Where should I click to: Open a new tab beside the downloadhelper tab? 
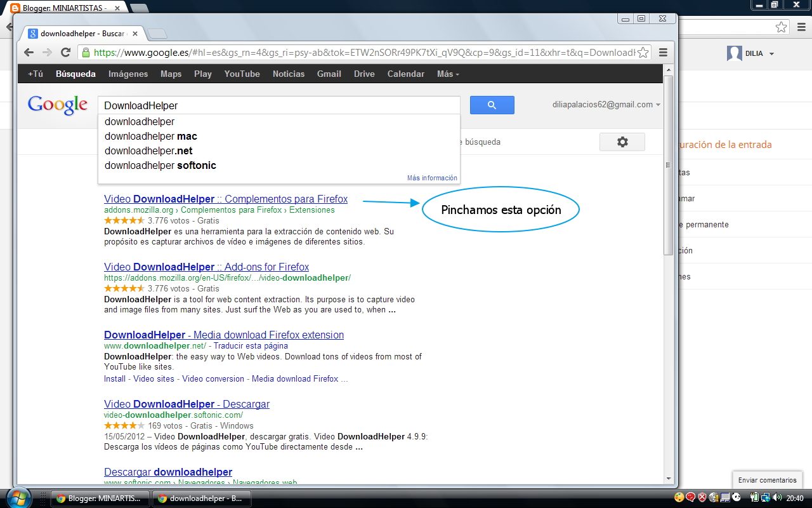pos(157,33)
